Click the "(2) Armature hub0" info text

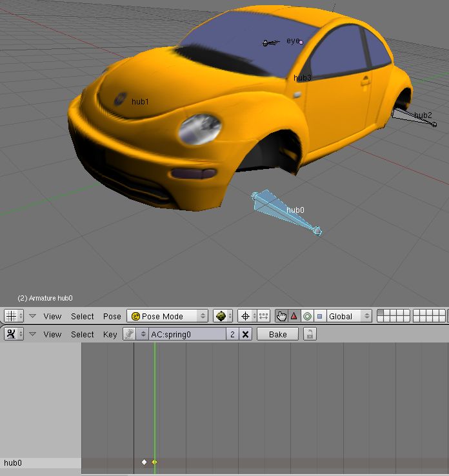[x=45, y=298]
